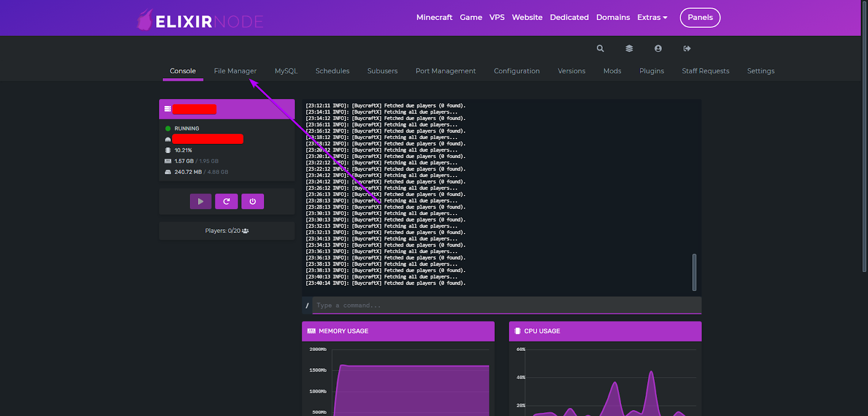Switch to the Console tab

pos(183,71)
